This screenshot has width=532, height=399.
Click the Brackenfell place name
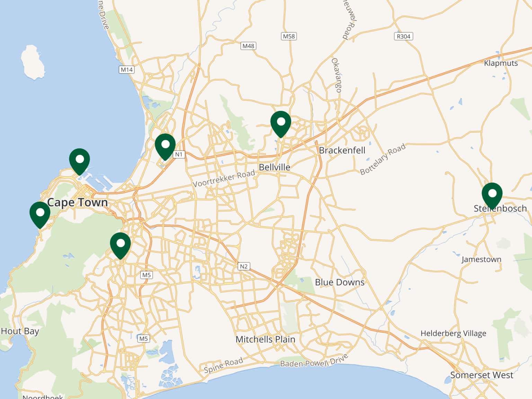click(x=342, y=150)
